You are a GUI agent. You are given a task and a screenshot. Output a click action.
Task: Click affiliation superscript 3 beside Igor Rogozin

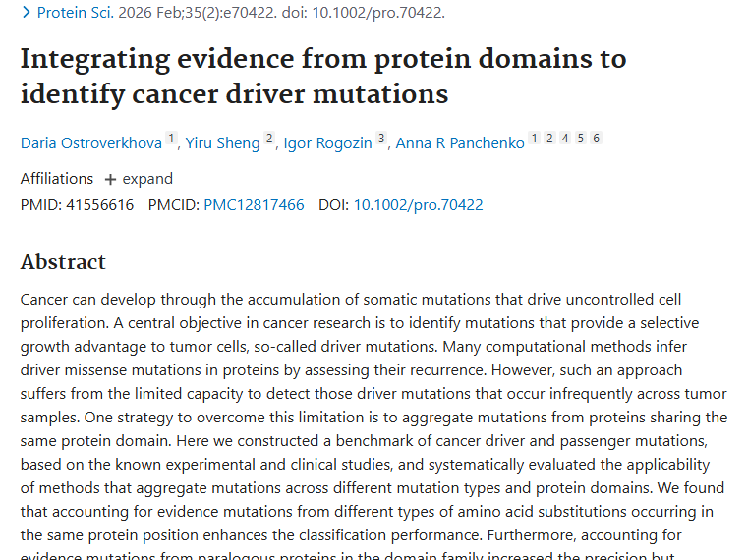click(381, 139)
